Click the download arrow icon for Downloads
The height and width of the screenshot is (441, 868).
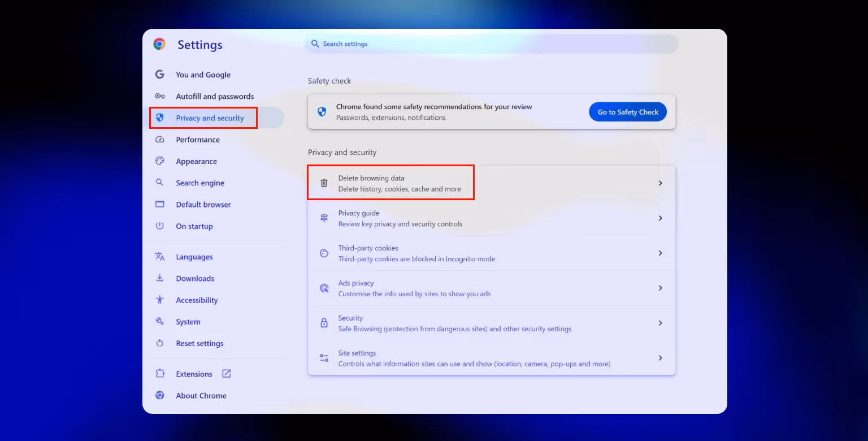tap(160, 278)
